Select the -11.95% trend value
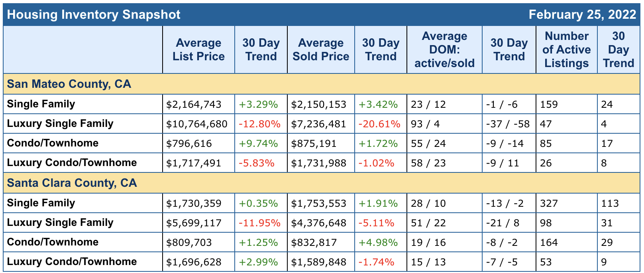The image size is (644, 273). coord(259,223)
